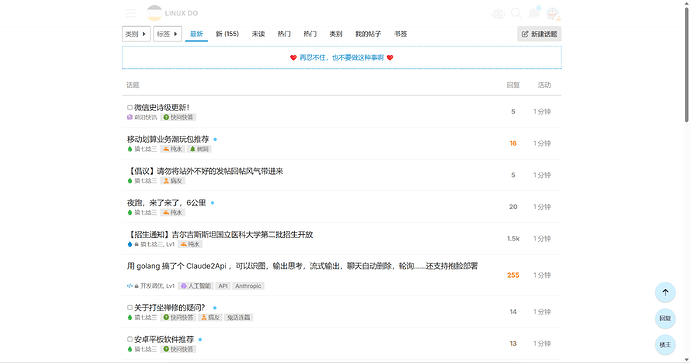Screen dimensions: 690x363
Task: Select 病友 tag under 关于打坐禅修的疑问
Action: pyautogui.click(x=210, y=317)
